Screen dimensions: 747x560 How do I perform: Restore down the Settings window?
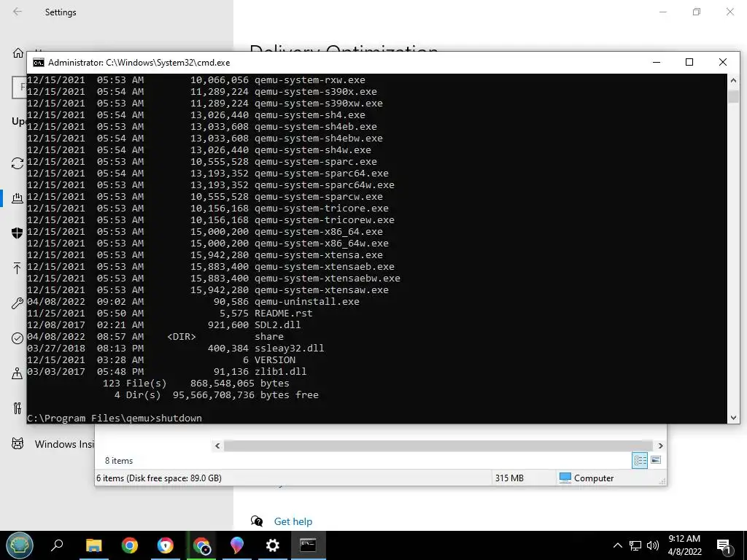pos(697,12)
